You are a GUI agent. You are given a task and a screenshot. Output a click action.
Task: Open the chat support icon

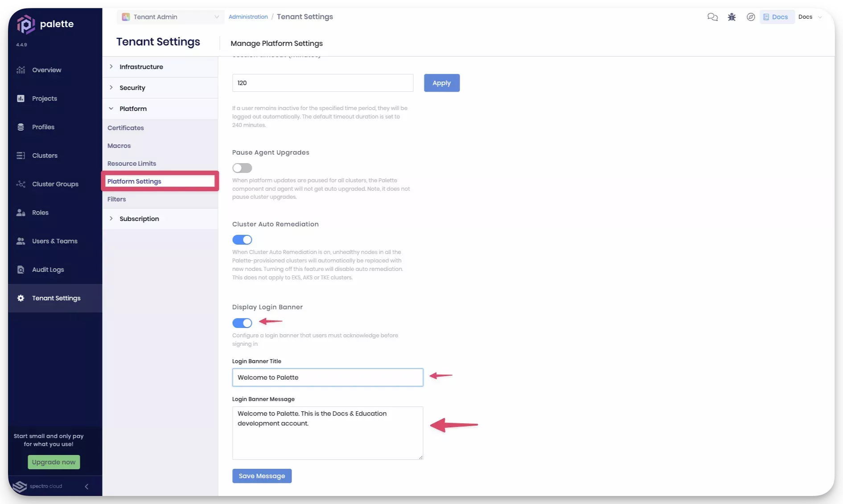point(712,16)
